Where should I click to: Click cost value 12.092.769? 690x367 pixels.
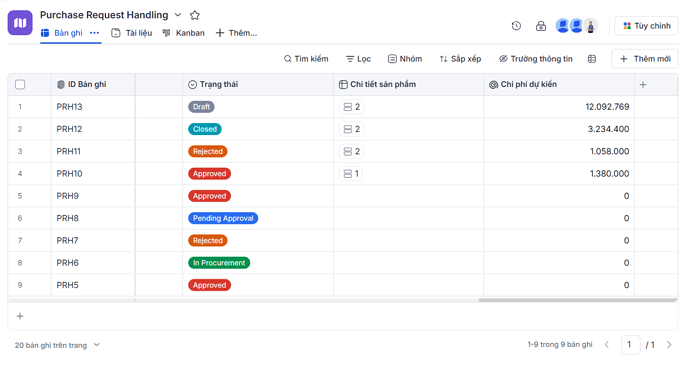coord(607,107)
